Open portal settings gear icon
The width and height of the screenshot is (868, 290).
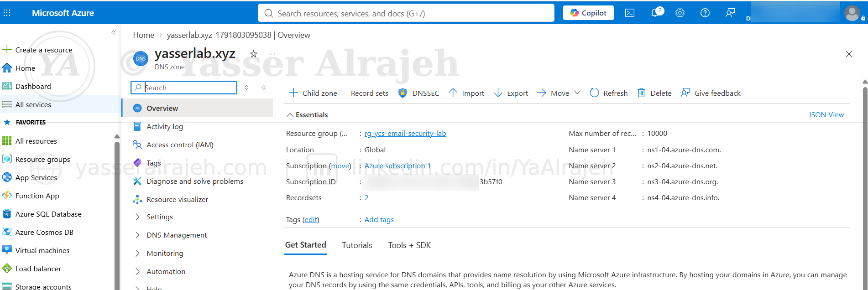[x=680, y=13]
